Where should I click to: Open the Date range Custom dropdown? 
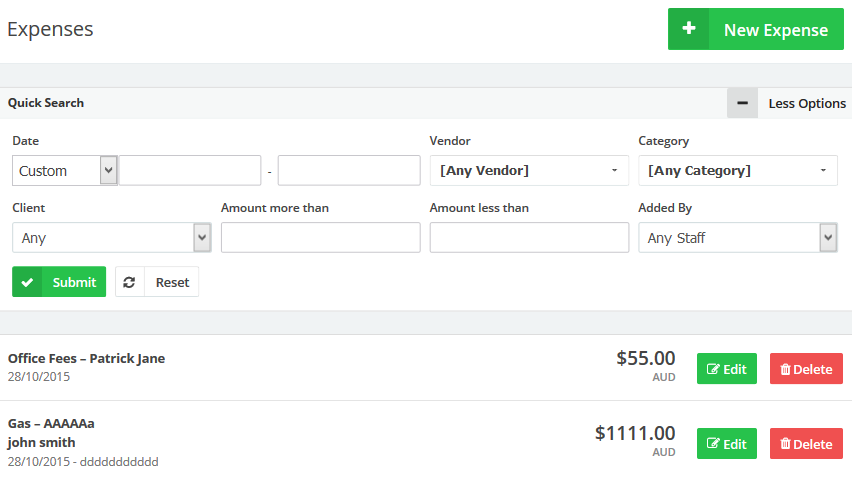65,171
